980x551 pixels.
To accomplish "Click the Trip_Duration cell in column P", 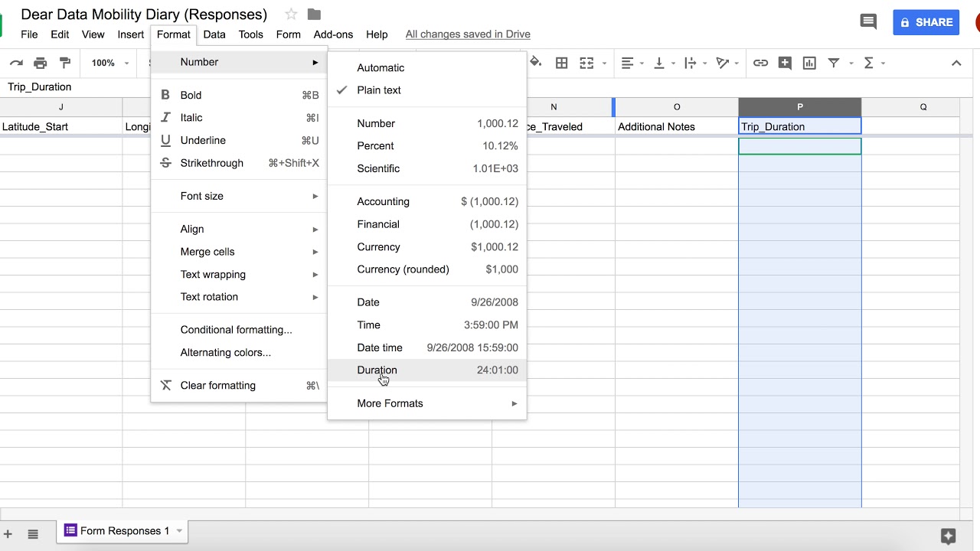I will click(800, 126).
